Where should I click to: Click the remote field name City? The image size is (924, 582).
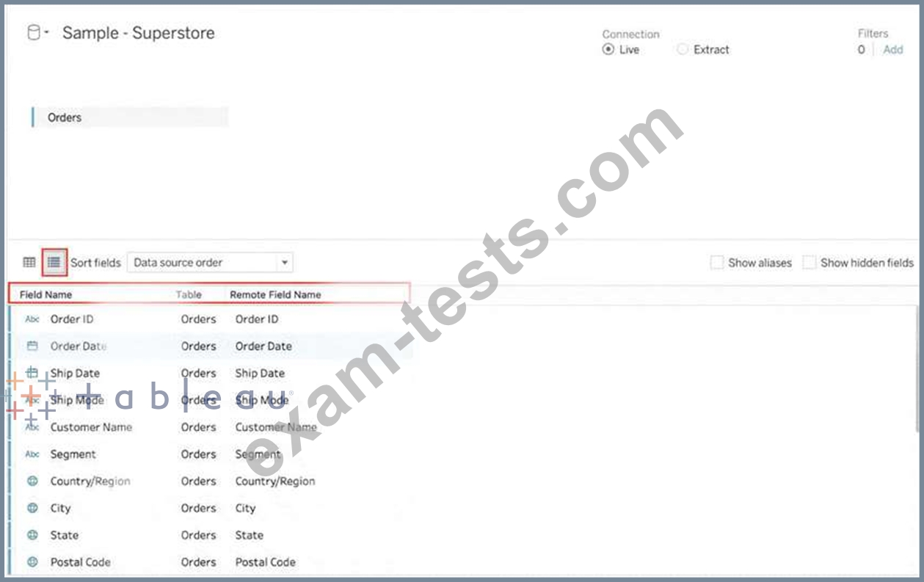[x=245, y=508]
